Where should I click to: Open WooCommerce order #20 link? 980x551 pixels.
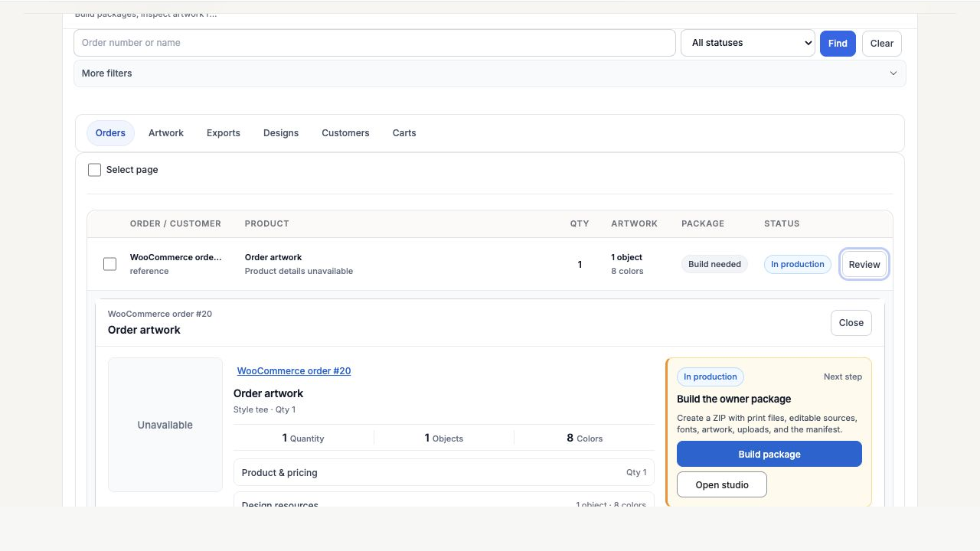(294, 371)
